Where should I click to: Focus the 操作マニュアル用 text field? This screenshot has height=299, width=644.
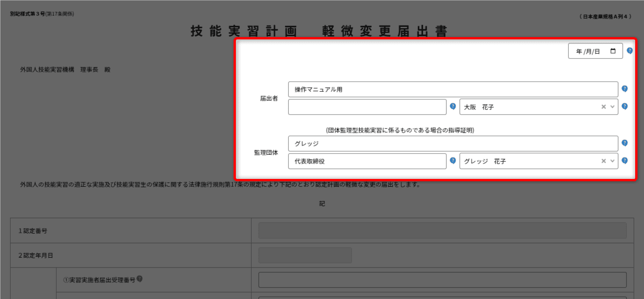[453, 89]
